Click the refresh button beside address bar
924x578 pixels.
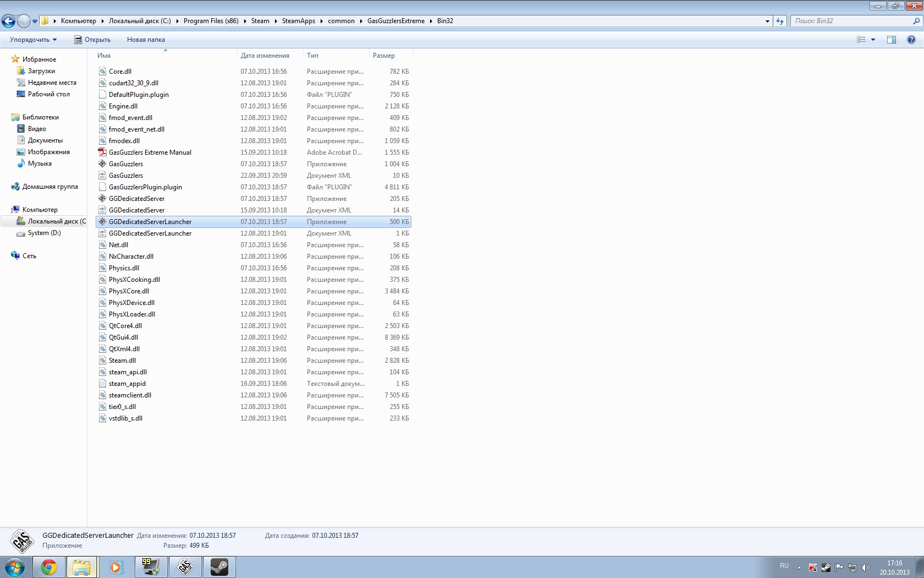coord(780,21)
